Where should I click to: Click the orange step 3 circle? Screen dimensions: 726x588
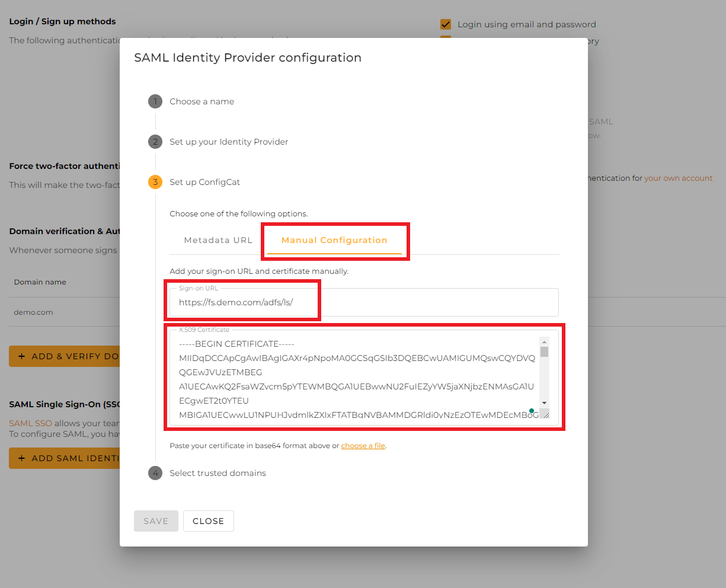point(155,182)
